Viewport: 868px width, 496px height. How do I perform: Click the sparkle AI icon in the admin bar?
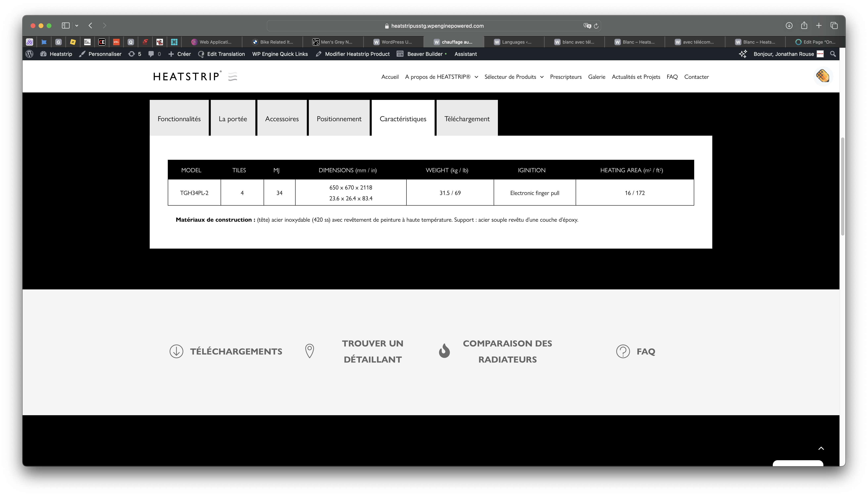point(743,54)
